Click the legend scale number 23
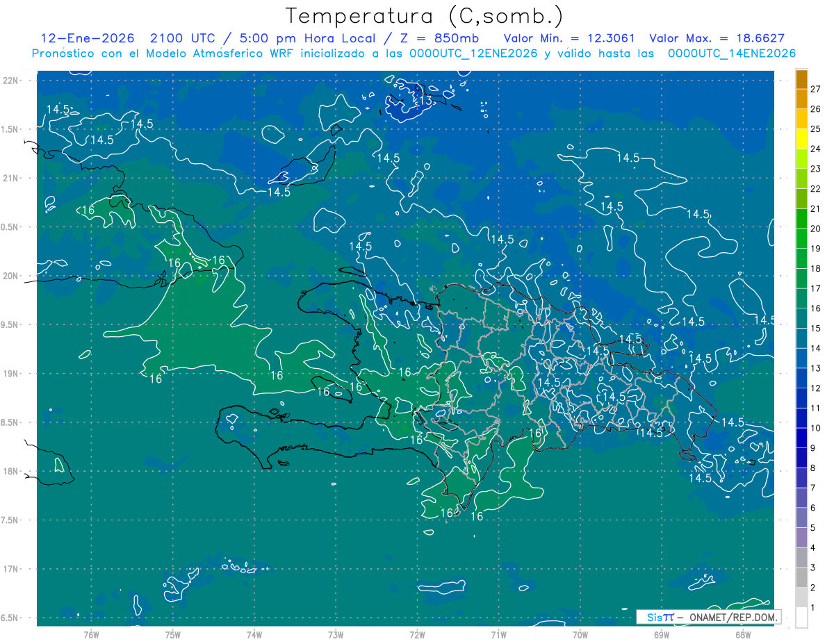The width and height of the screenshot is (834, 644). tap(816, 169)
